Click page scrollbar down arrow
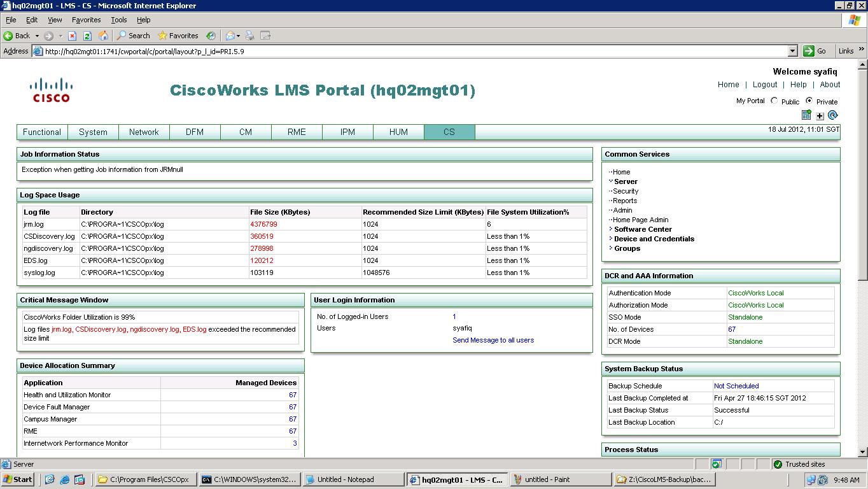Screen dimensions: 868x489 click(863, 451)
